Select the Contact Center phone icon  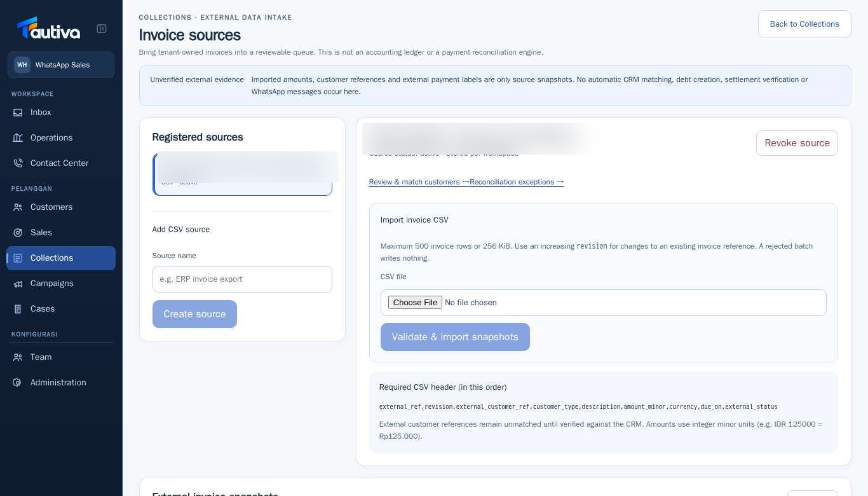coord(18,163)
